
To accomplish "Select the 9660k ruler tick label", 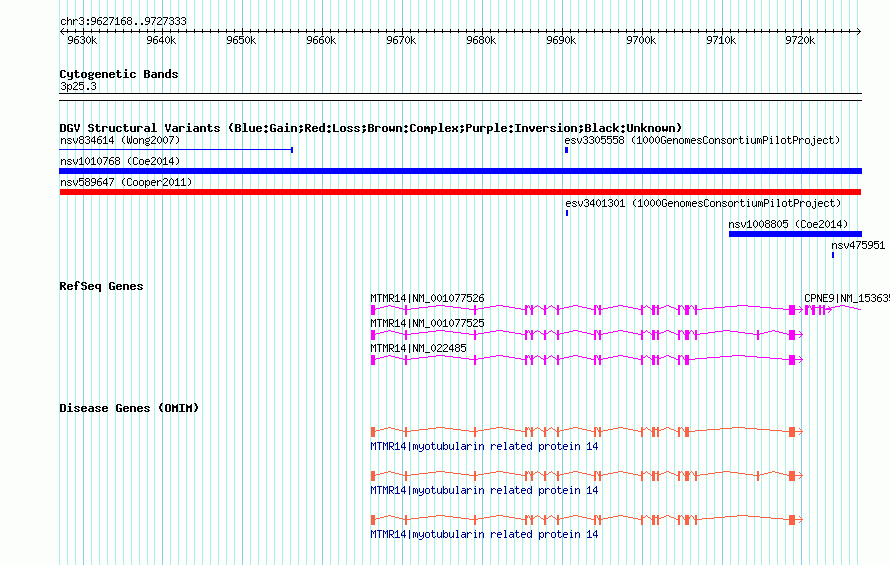I will tap(321, 40).
